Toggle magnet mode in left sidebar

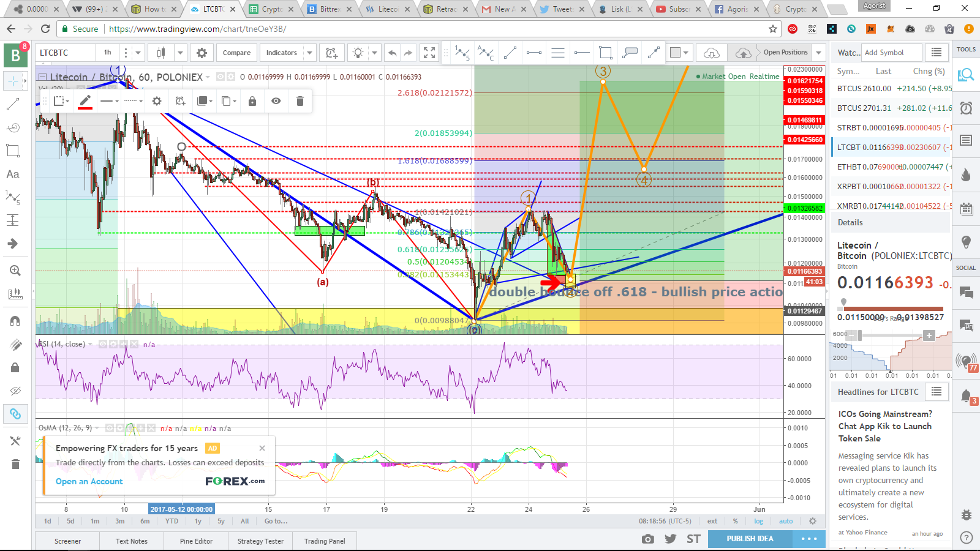point(15,321)
